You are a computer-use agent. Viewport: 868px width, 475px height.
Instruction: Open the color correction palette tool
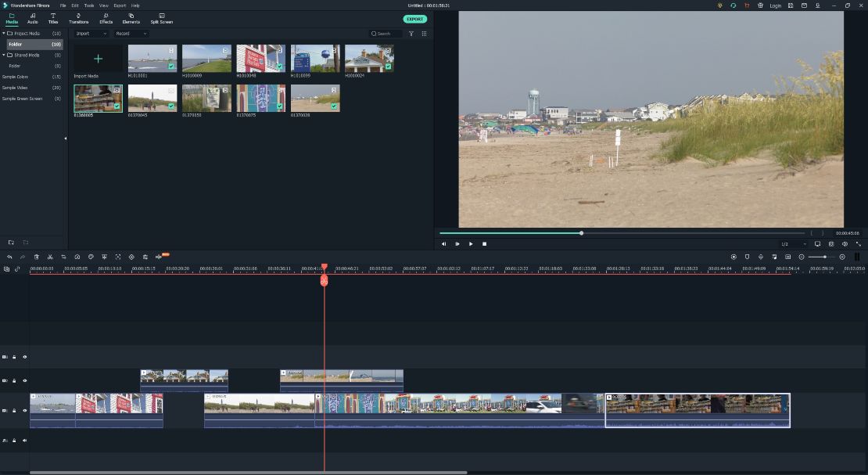pos(91,257)
